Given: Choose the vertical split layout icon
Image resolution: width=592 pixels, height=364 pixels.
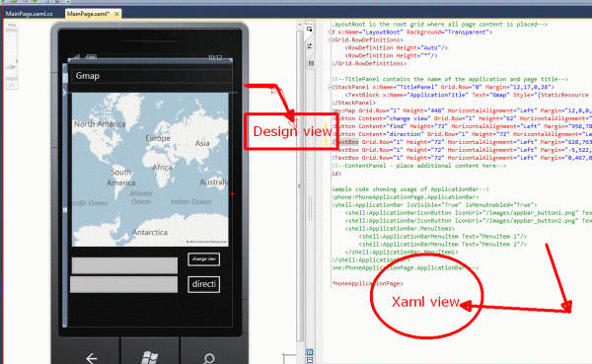Looking at the screenshot, I should point(310,352).
